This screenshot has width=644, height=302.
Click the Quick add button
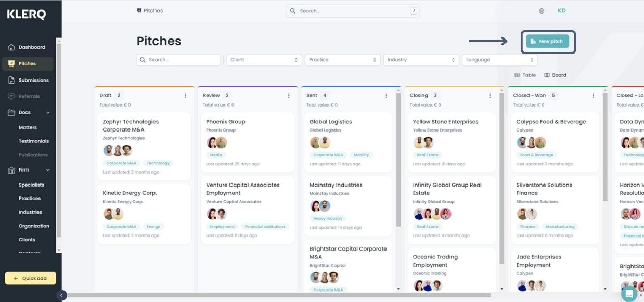pos(30,278)
